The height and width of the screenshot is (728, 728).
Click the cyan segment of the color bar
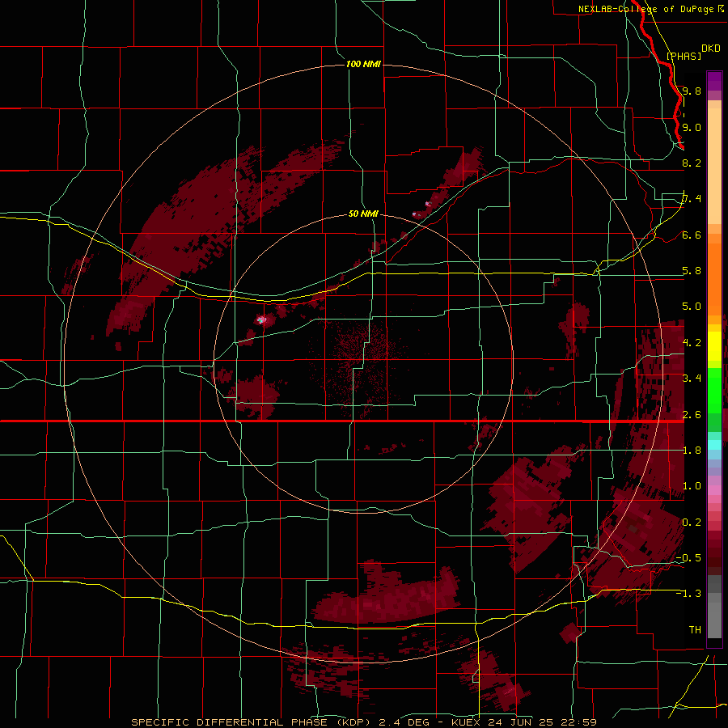tap(714, 445)
